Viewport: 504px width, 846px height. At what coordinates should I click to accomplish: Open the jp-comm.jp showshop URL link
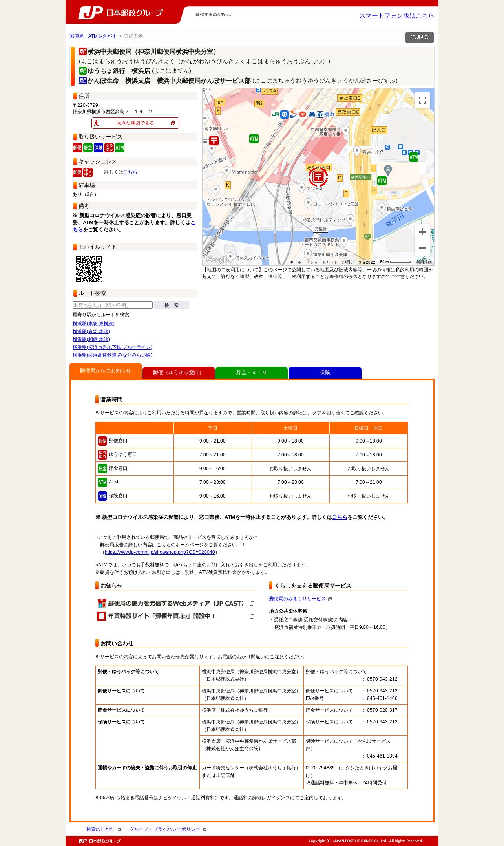point(160,552)
